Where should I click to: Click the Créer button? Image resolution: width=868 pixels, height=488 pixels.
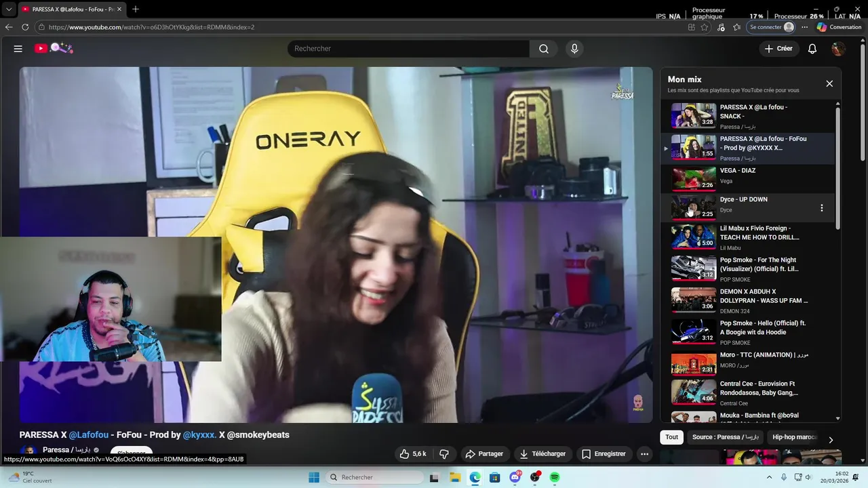coord(778,49)
